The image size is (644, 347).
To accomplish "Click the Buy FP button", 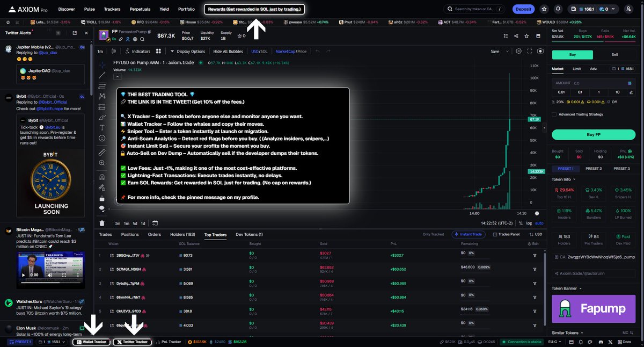I will [x=594, y=134].
